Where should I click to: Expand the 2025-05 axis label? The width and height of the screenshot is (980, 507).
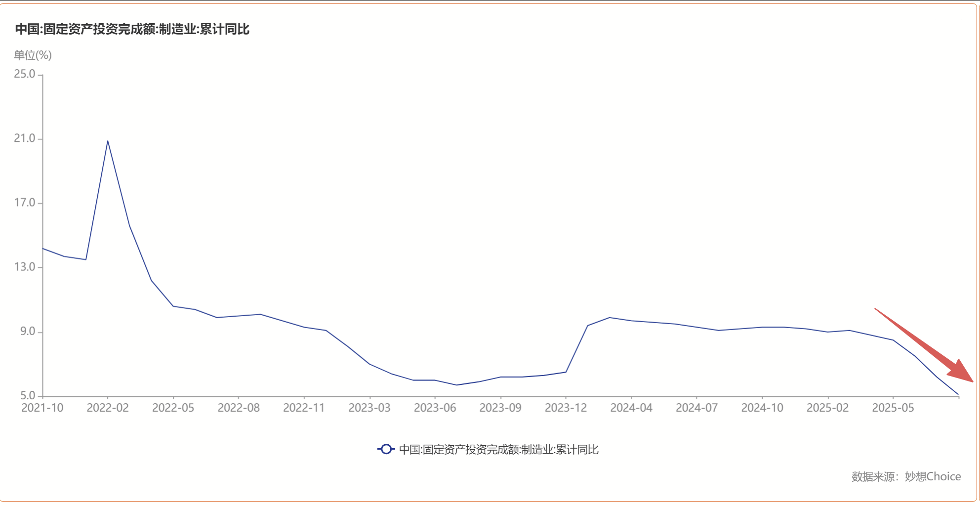[x=893, y=408]
